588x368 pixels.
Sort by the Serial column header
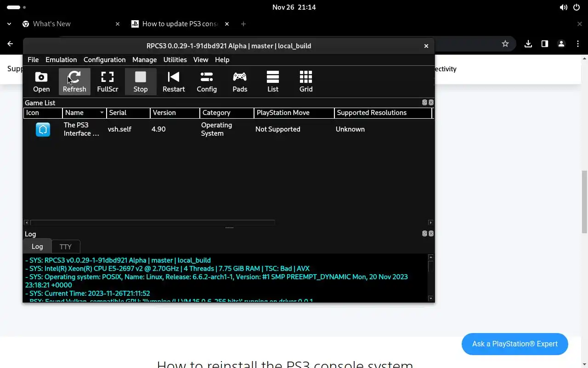[128, 113]
